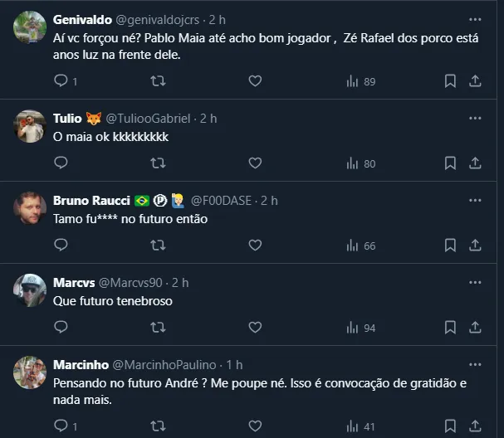Open more options menu on Tulio's tweet
This screenshot has width=504, height=438.
(475, 119)
